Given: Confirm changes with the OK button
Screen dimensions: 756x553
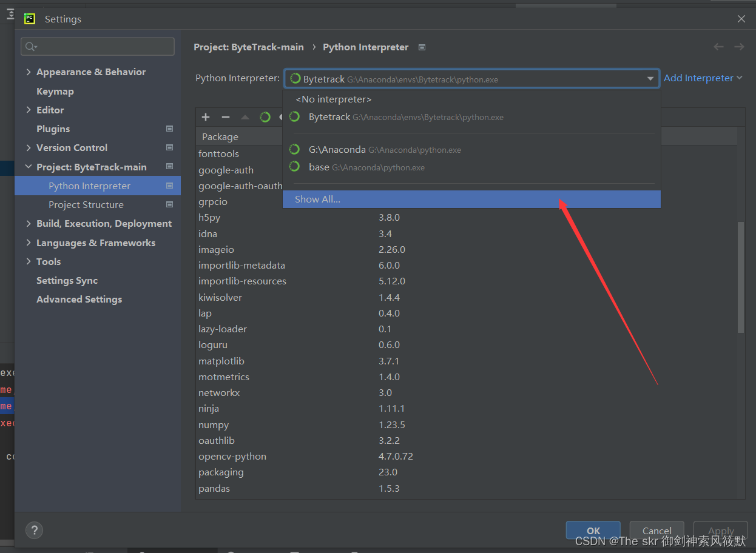Looking at the screenshot, I should click(x=593, y=530).
